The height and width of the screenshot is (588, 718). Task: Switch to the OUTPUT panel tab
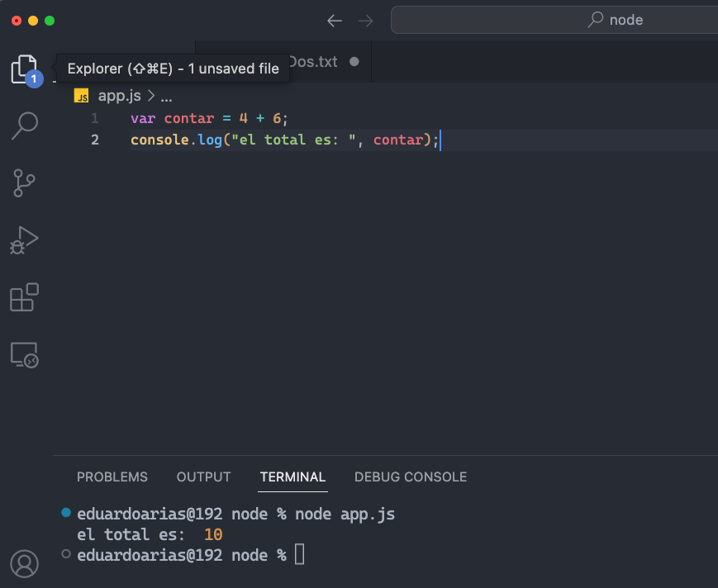pyautogui.click(x=203, y=477)
